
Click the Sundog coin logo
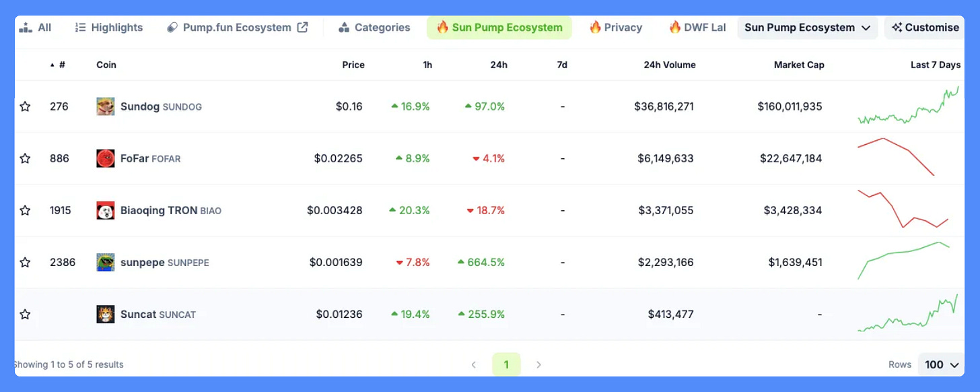105,106
